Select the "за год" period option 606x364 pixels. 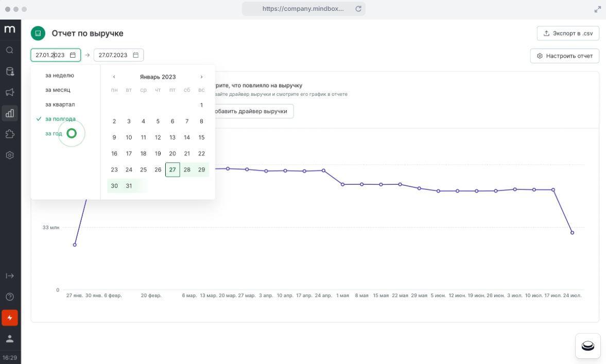tap(54, 133)
